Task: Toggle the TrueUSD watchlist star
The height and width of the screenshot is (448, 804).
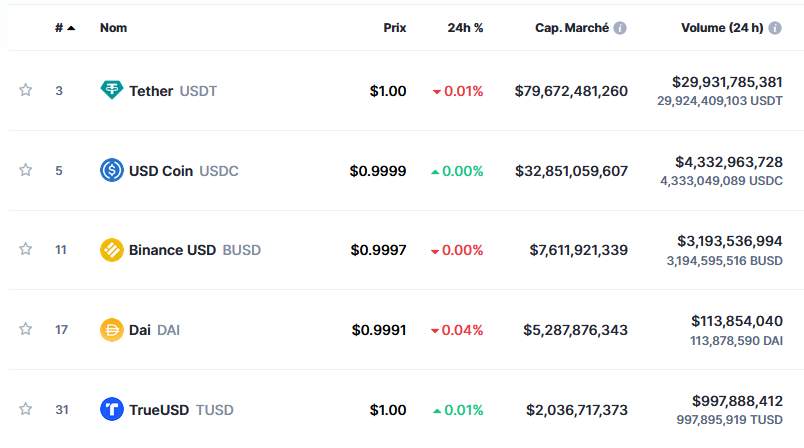Action: click(x=26, y=409)
